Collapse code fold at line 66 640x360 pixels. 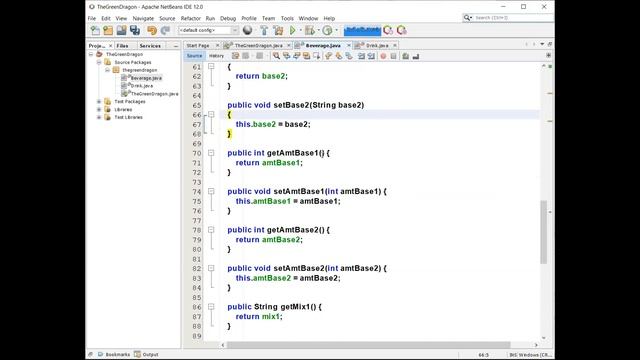coord(211,115)
